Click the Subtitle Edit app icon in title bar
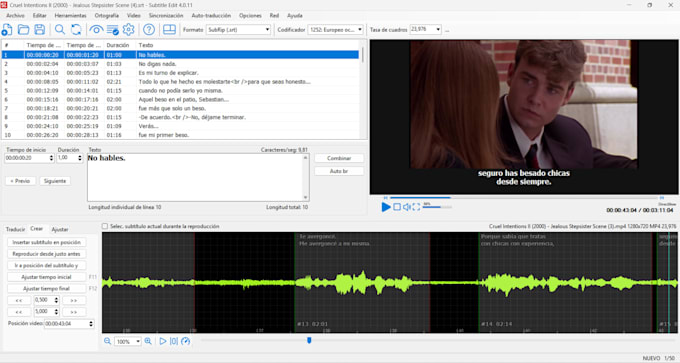The image size is (680, 363). pyautogui.click(x=4, y=5)
